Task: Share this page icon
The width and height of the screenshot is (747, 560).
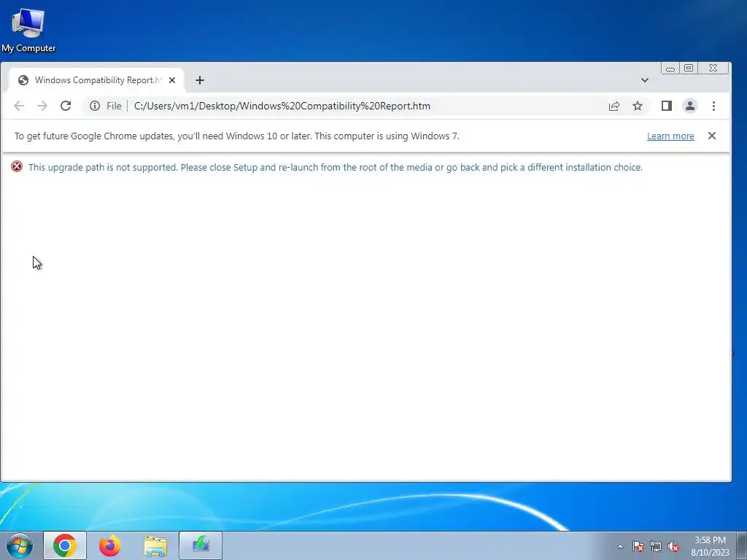Action: pyautogui.click(x=614, y=106)
